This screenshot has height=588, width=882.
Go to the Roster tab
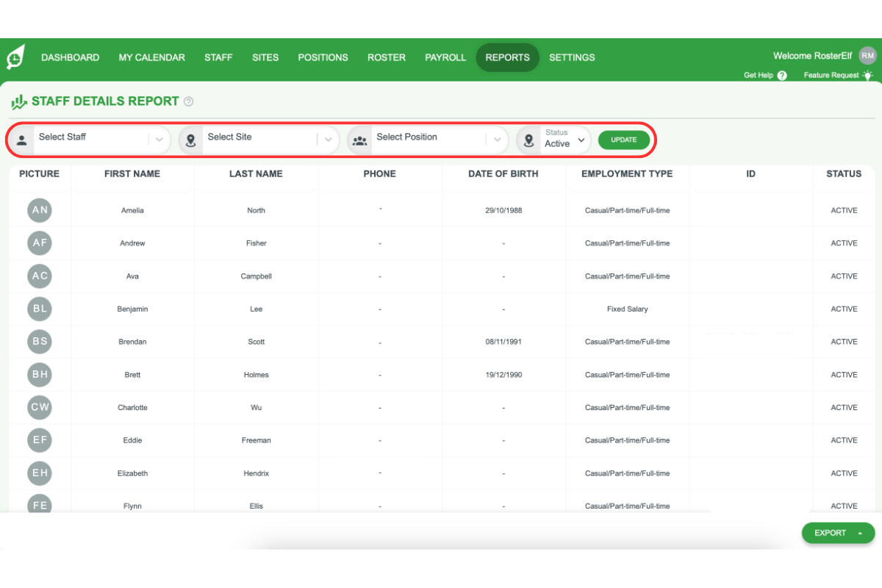pos(386,57)
